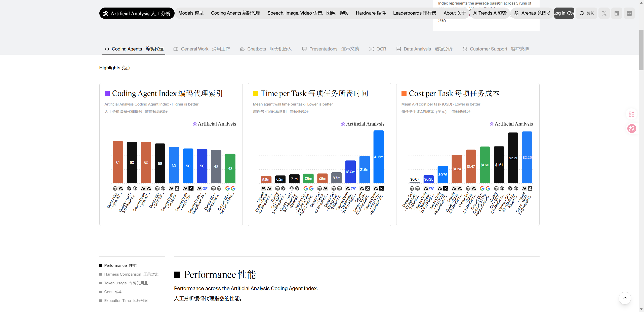Click the 'Time per Task 每项任务所需时间' chart title
644x312 pixels.
tap(314, 93)
